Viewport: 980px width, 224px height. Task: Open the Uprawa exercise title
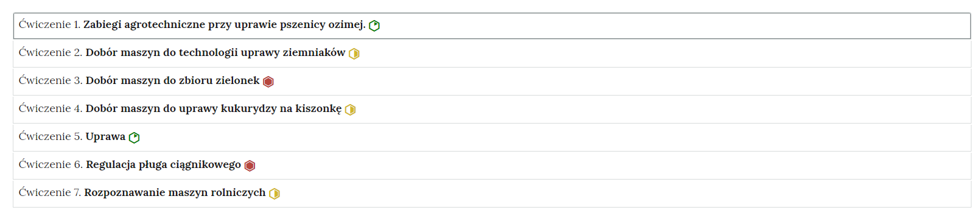[x=105, y=136]
